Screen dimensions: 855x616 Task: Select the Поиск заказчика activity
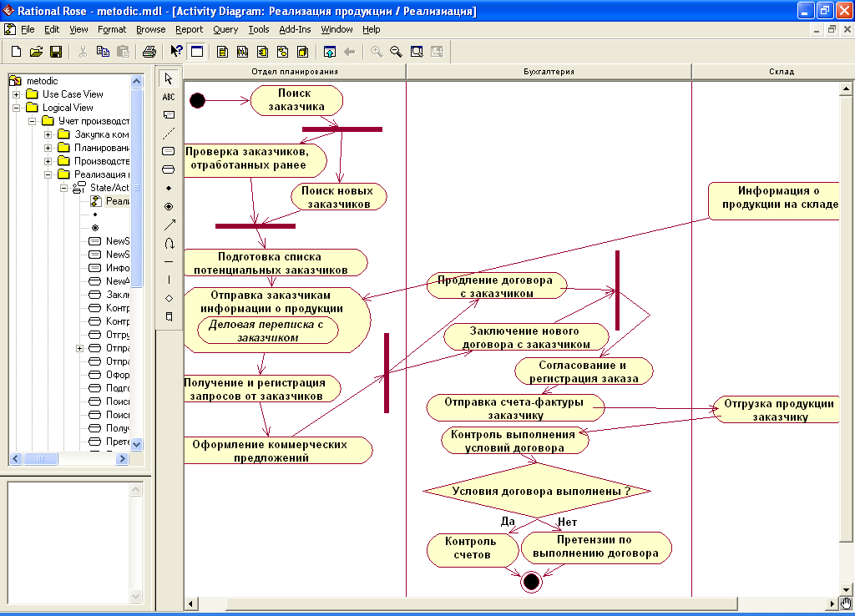click(x=296, y=100)
